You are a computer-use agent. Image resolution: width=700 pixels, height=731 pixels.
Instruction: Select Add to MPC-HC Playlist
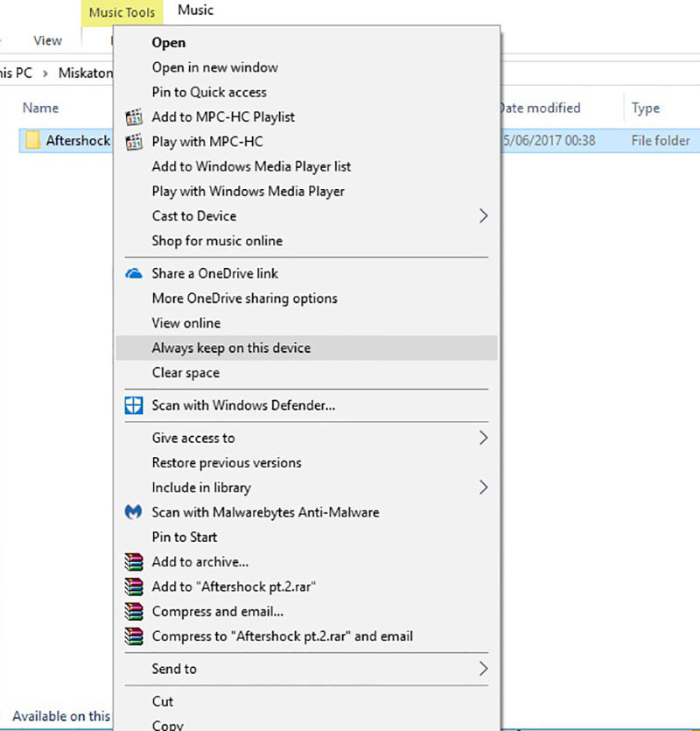point(306,117)
